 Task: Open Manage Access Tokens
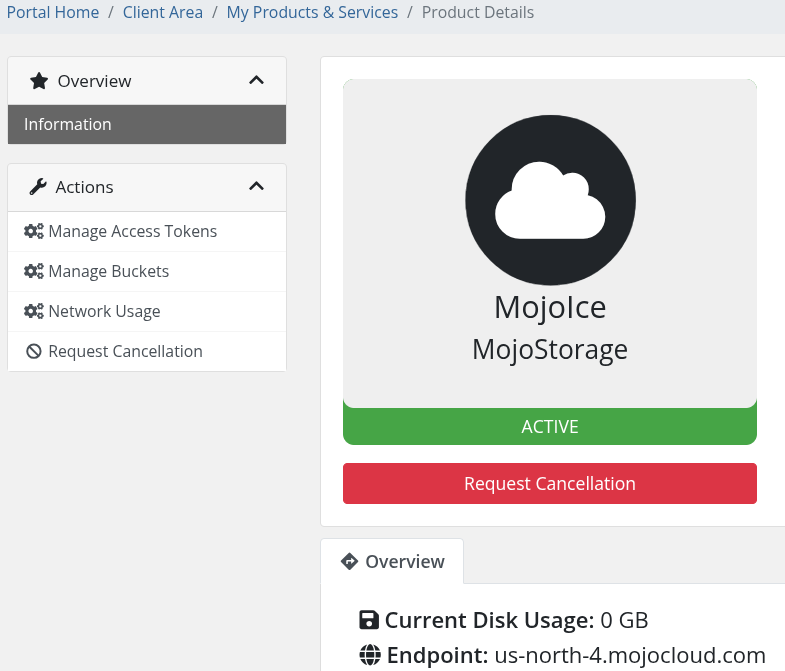[x=147, y=231]
